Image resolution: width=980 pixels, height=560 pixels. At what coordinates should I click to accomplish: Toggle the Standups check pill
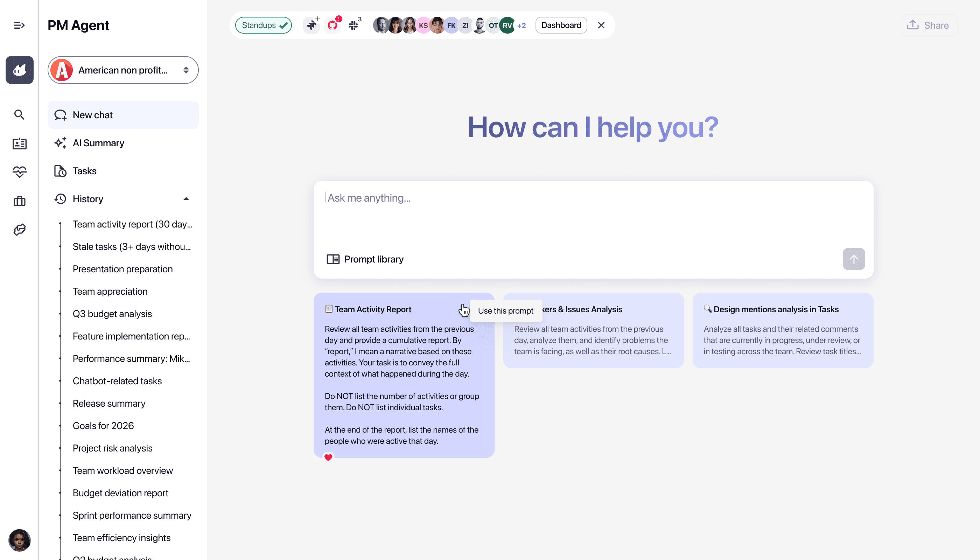(x=264, y=26)
